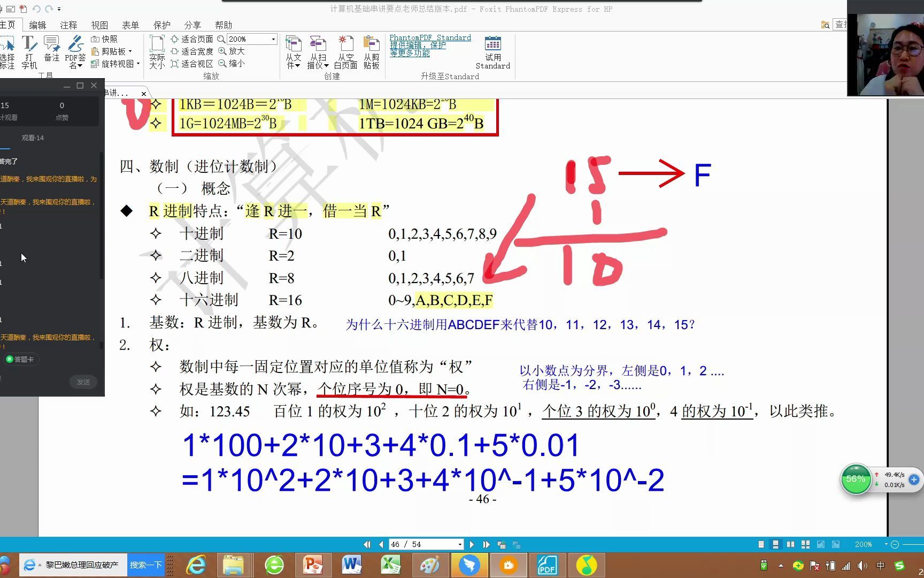This screenshot has width=924, height=578.
Task: Switch to continuous page view mode
Action: click(x=775, y=544)
